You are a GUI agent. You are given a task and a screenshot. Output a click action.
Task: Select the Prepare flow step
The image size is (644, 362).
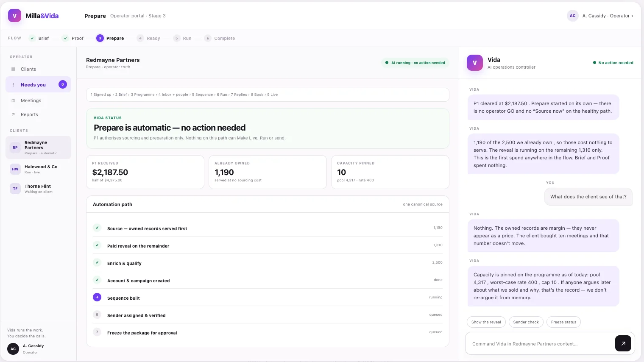110,38
